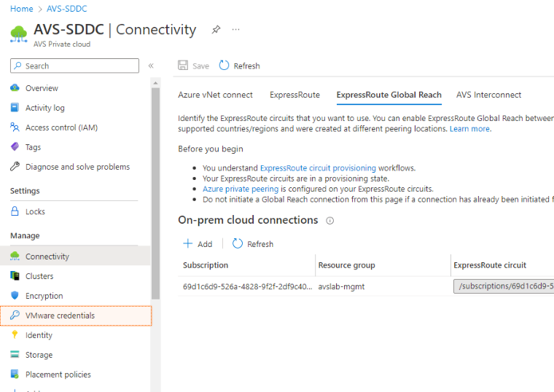Open the Overview cloud icon
The height and width of the screenshot is (392, 554).
15,88
